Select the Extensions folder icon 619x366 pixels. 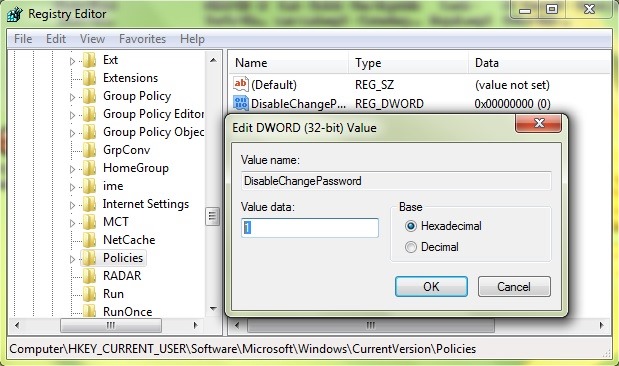point(90,78)
